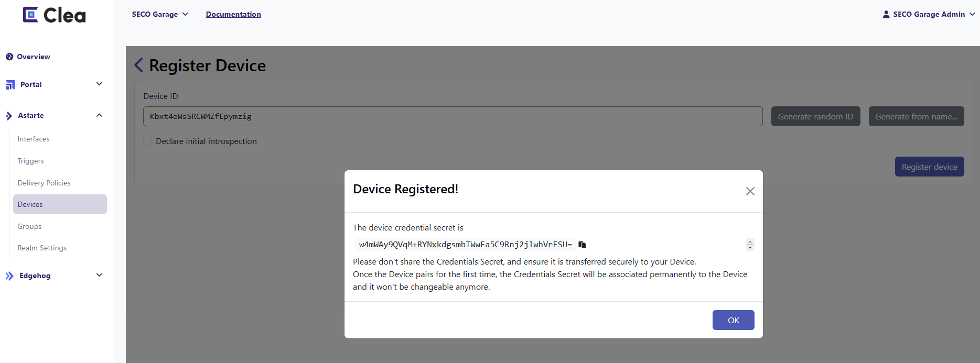
Task: Close the Device Registered dialog with X
Action: click(750, 191)
